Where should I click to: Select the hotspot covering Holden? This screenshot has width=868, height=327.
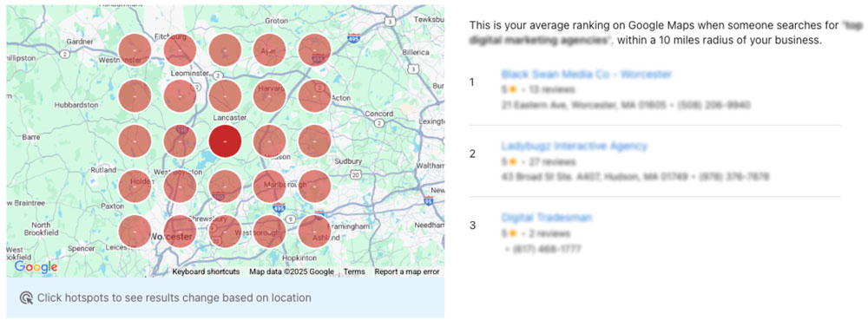click(x=135, y=186)
